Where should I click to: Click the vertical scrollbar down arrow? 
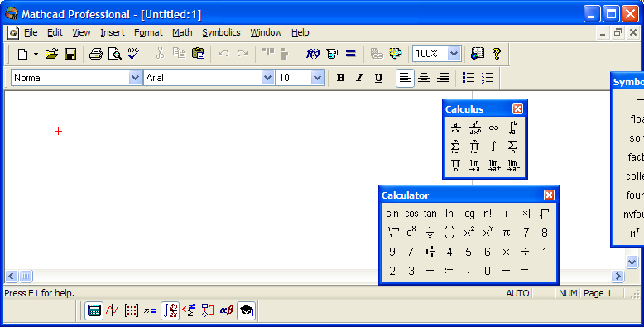coord(632,262)
